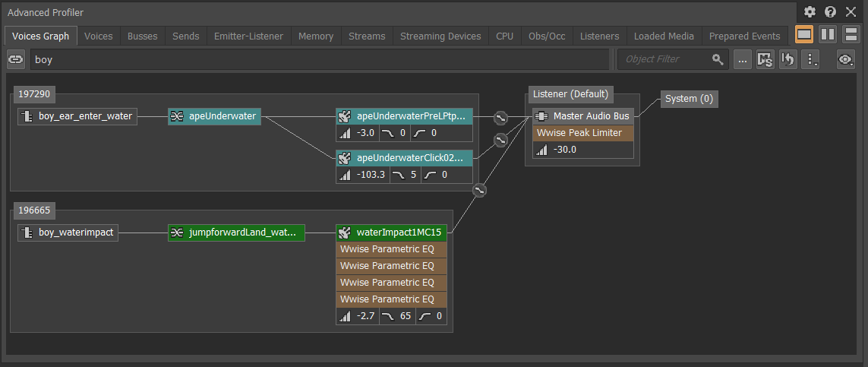Open help with the question mark icon
The width and height of the screenshot is (868, 367).
point(830,12)
